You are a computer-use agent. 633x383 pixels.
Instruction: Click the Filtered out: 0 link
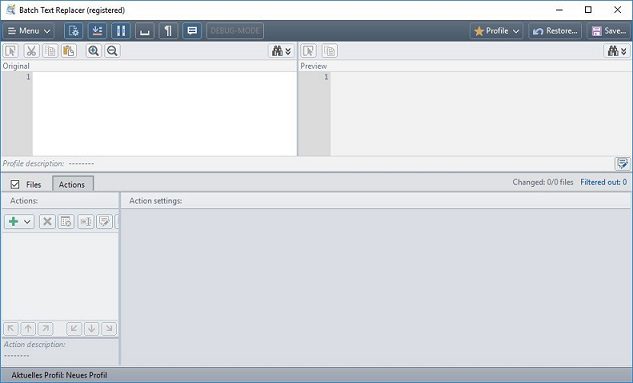(603, 182)
